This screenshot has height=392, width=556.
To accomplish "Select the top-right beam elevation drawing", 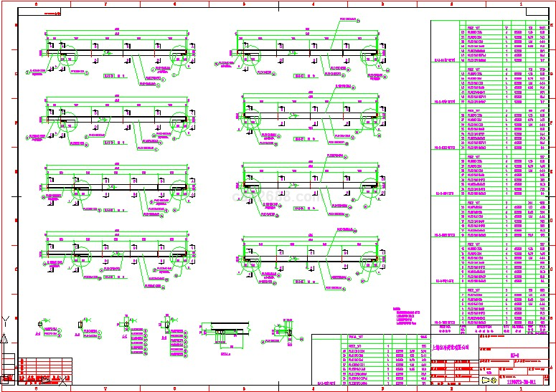I will (x=308, y=54).
